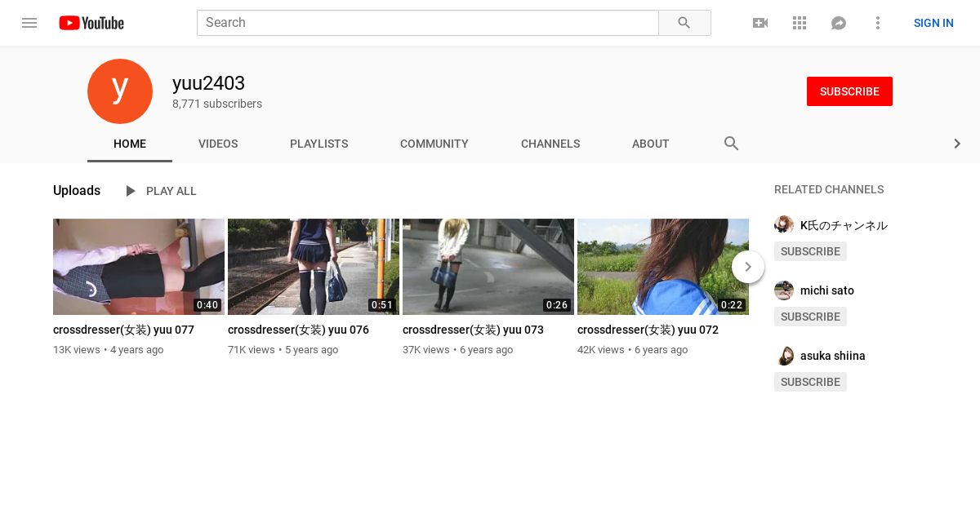980x514 pixels.
Task: Open michi sato channel avatar
Action: tap(784, 290)
